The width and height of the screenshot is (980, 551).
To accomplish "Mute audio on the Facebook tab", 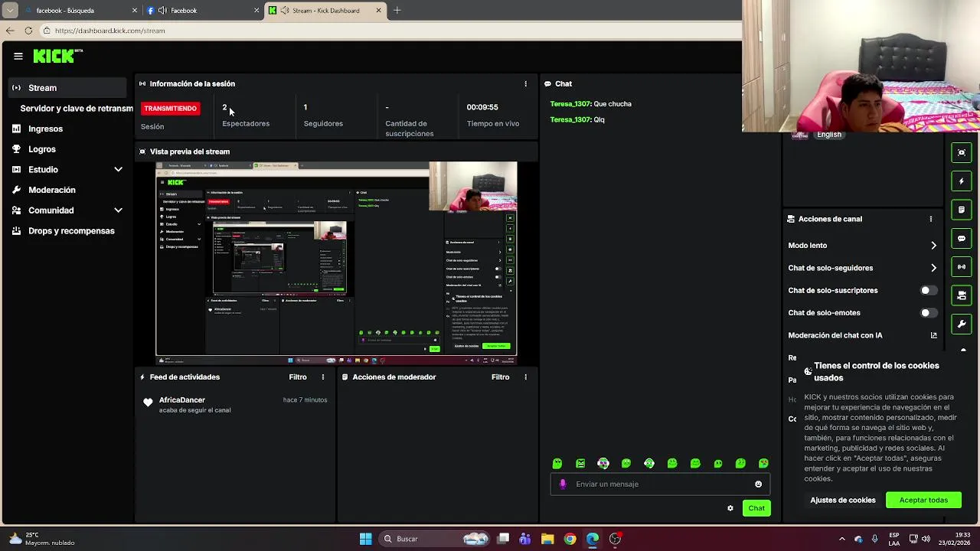I will 162,11.
